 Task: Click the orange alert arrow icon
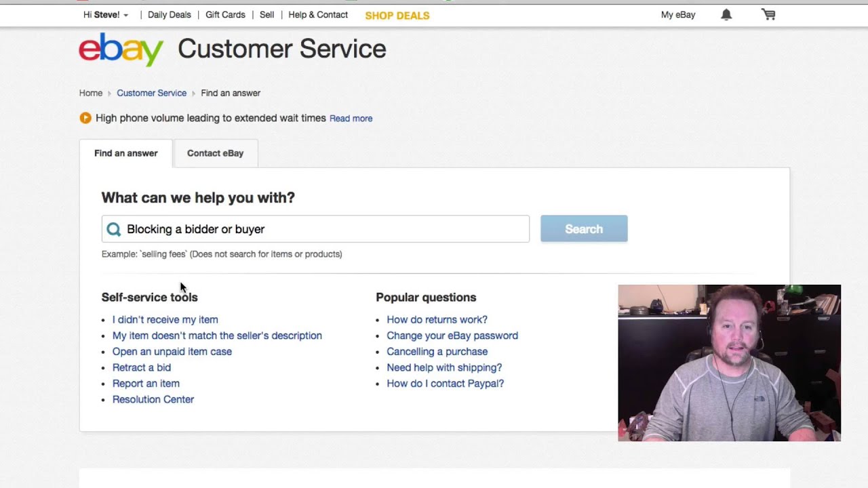coord(85,118)
